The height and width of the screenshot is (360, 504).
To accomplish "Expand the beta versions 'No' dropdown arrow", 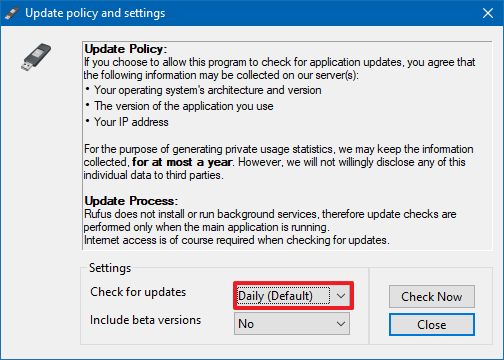I will (340, 324).
